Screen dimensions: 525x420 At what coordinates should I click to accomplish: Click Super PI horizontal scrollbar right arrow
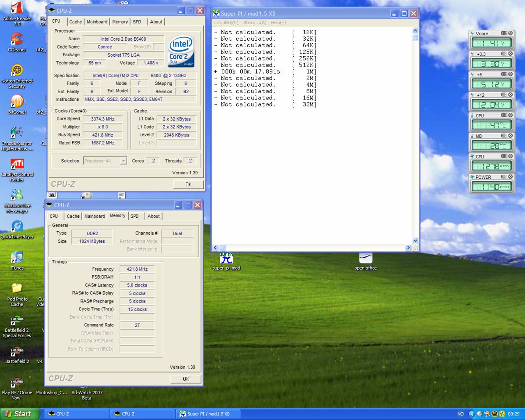point(408,248)
